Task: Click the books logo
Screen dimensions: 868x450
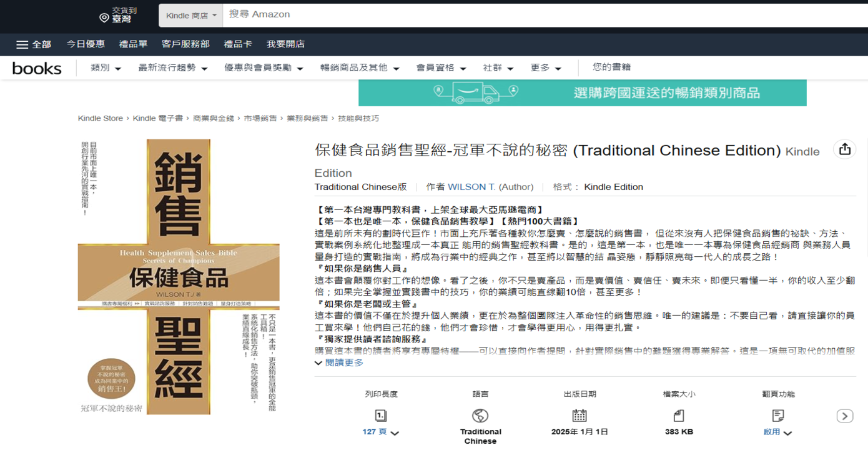Action: click(x=37, y=68)
